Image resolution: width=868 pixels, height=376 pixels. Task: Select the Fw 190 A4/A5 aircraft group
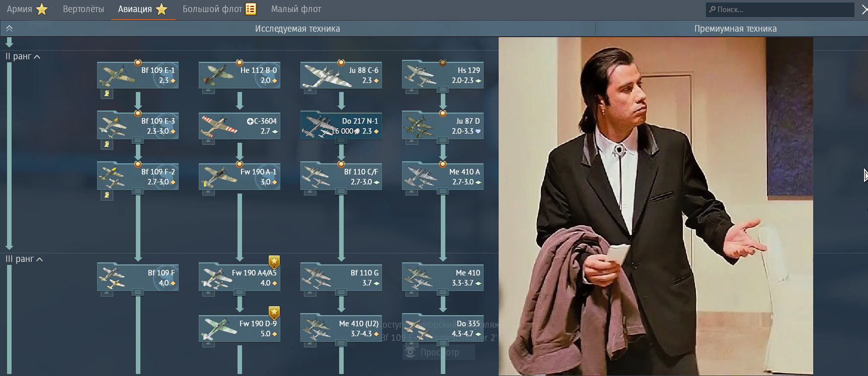[x=240, y=277]
